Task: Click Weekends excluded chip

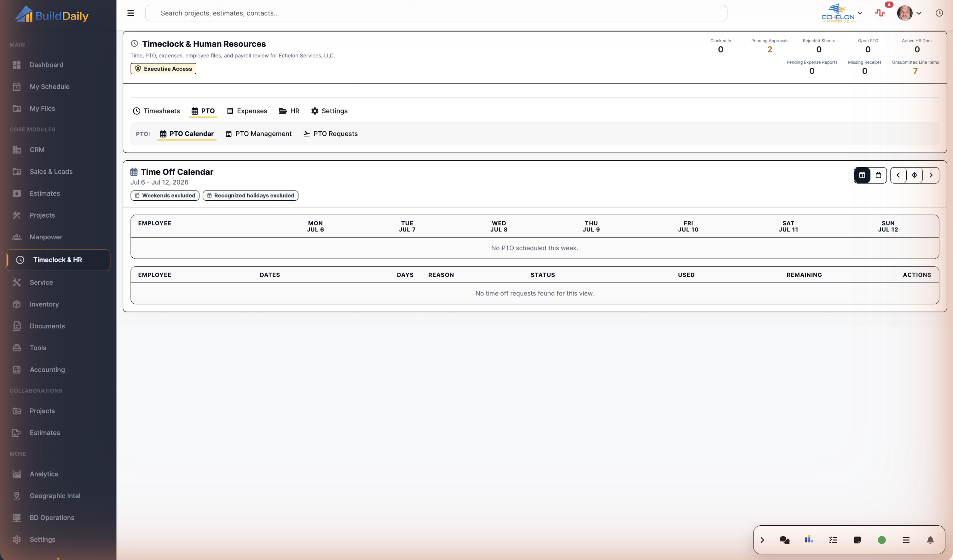Action: pyautogui.click(x=165, y=195)
